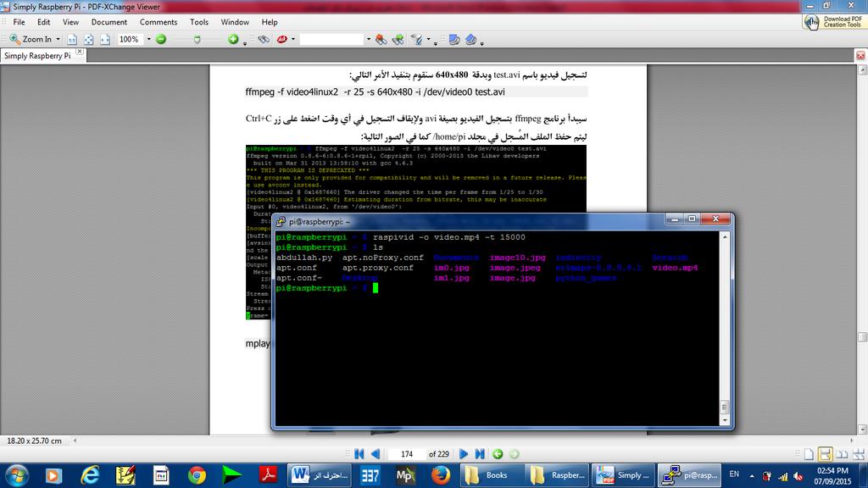This screenshot has height=488, width=868.
Task: Close the Simply Raspberry Pi tab
Action: coord(80,52)
